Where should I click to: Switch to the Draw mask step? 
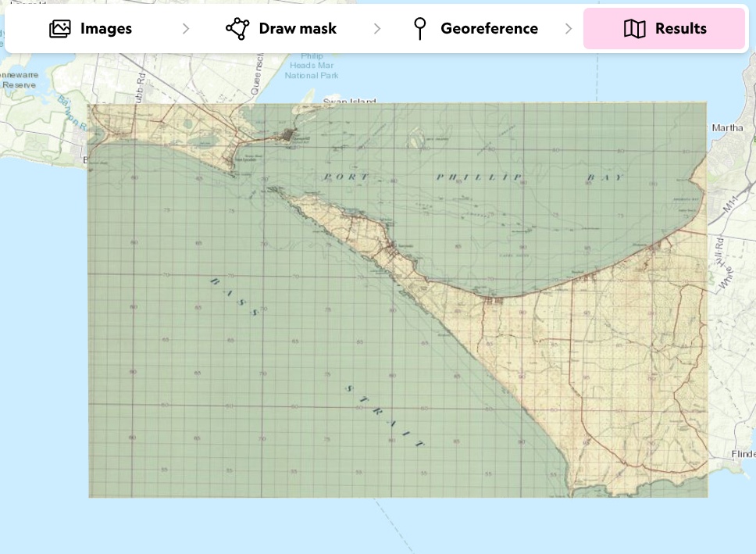point(298,29)
